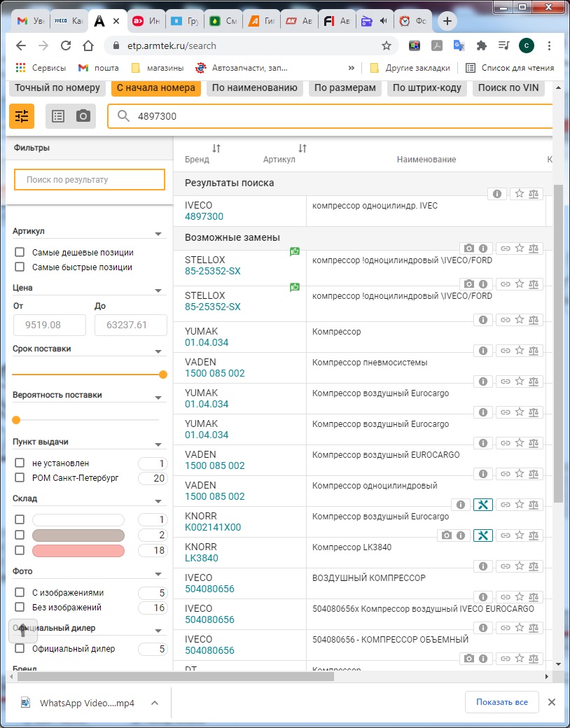This screenshot has width=570, height=728.
Task: Collapse Артикул filter section
Action: [158, 234]
